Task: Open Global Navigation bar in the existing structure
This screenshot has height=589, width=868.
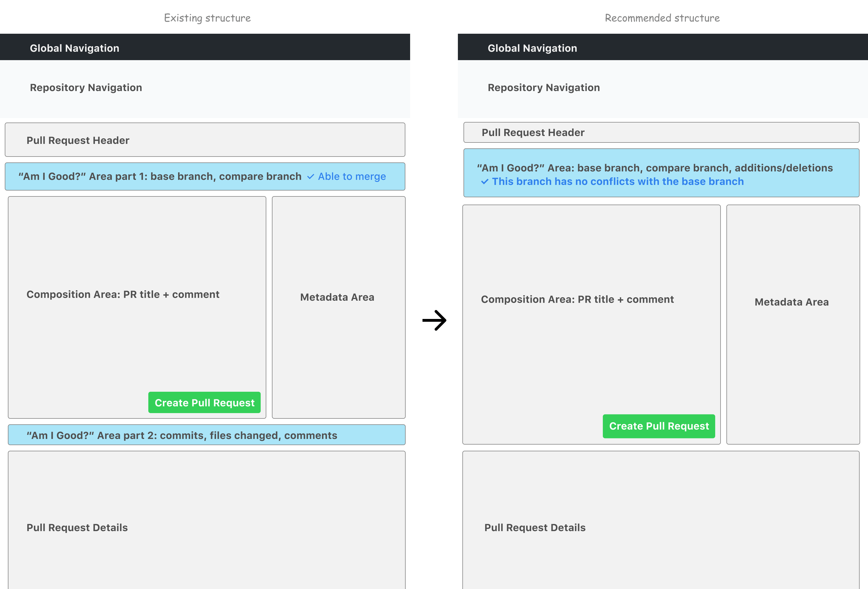Action: (205, 47)
